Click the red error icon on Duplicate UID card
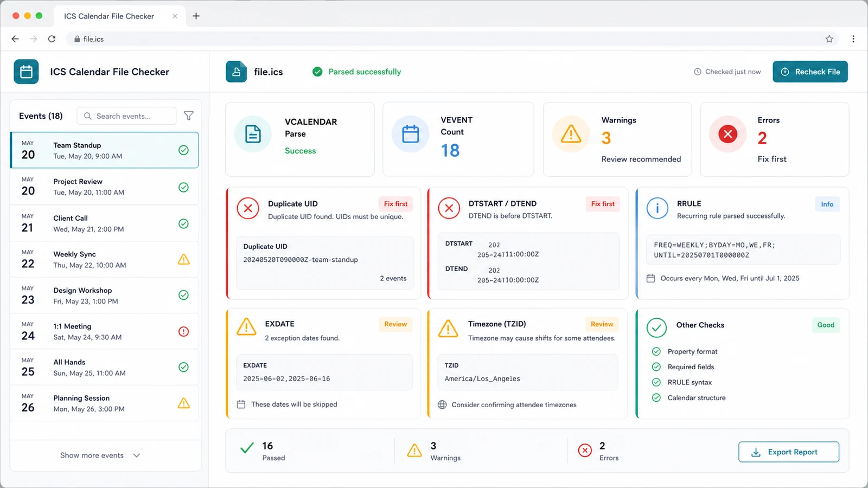The width and height of the screenshot is (868, 488). coord(248,208)
